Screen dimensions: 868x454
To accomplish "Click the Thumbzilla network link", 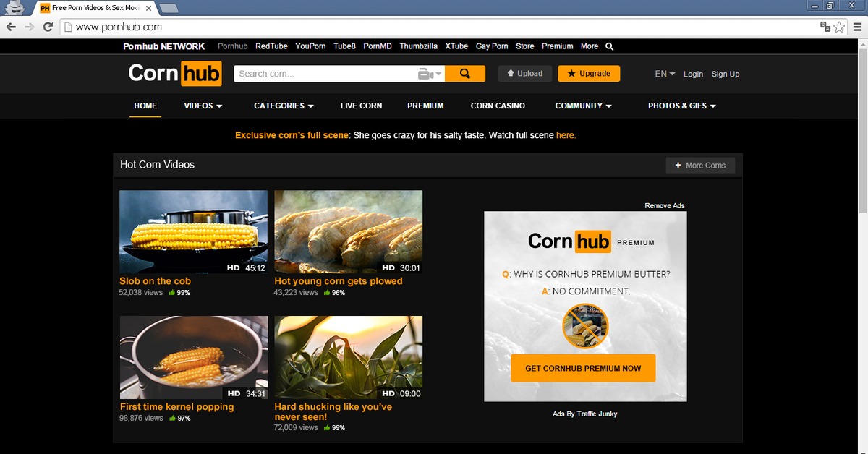I will pos(418,46).
